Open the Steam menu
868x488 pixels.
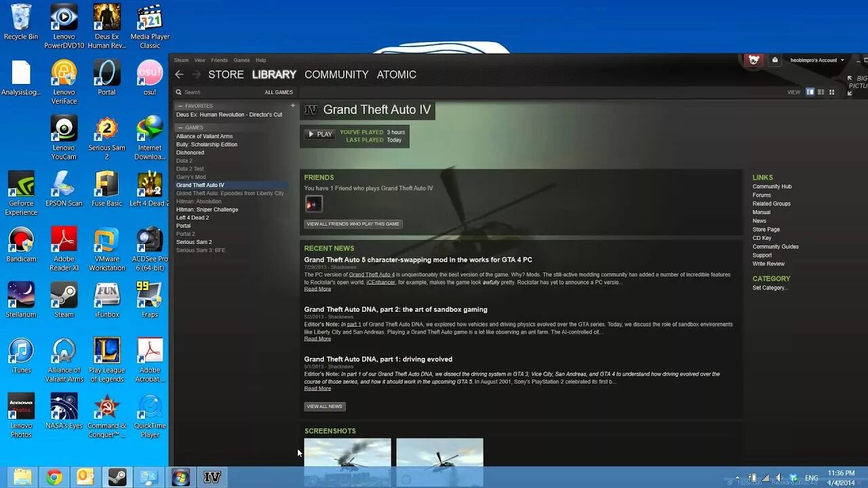[x=181, y=60]
